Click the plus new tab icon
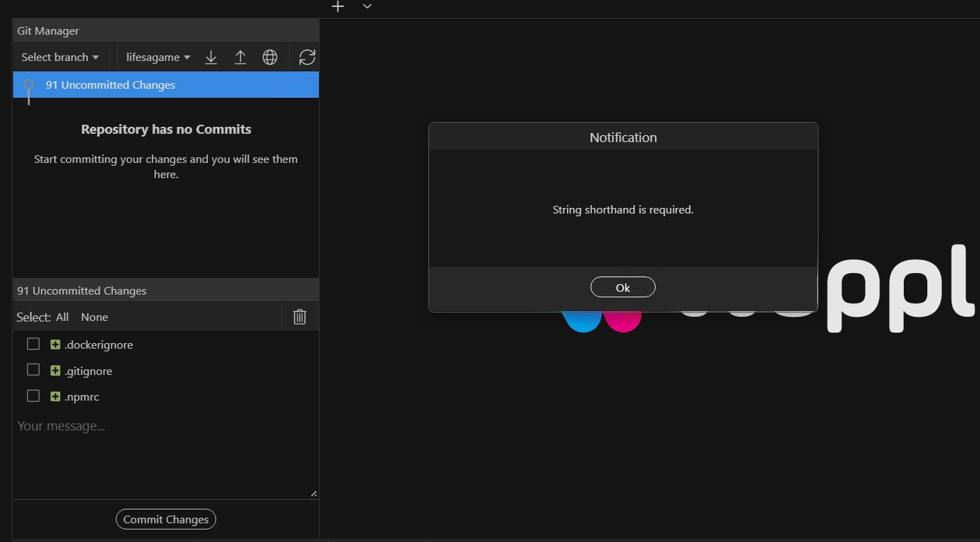The width and height of the screenshot is (980, 542). [338, 6]
